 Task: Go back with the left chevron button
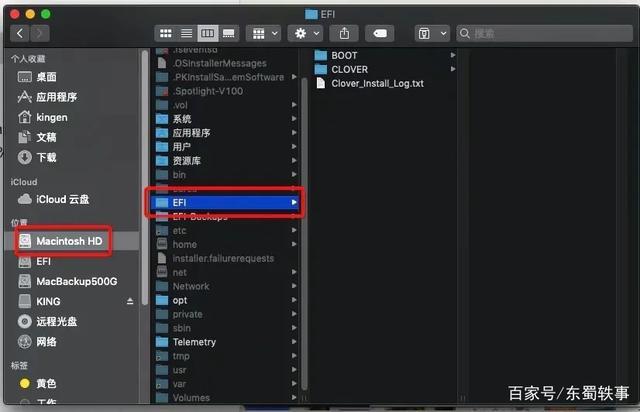tap(20, 33)
